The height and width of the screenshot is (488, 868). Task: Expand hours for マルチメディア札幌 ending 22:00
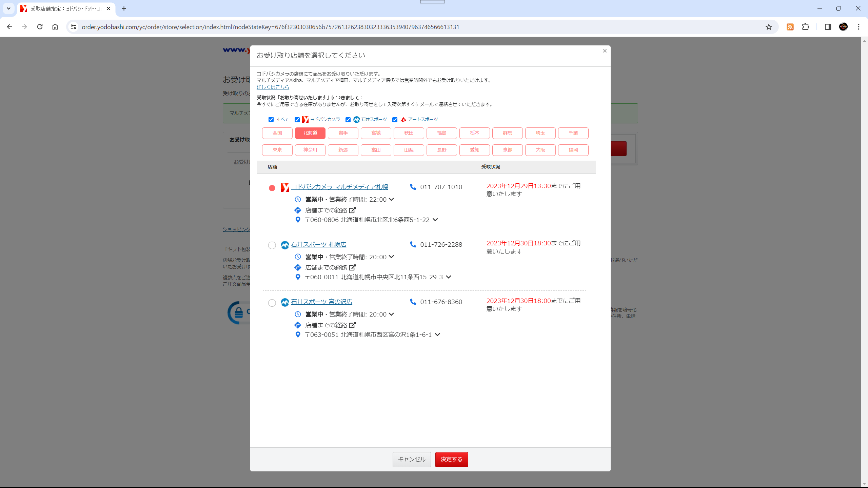pos(391,199)
